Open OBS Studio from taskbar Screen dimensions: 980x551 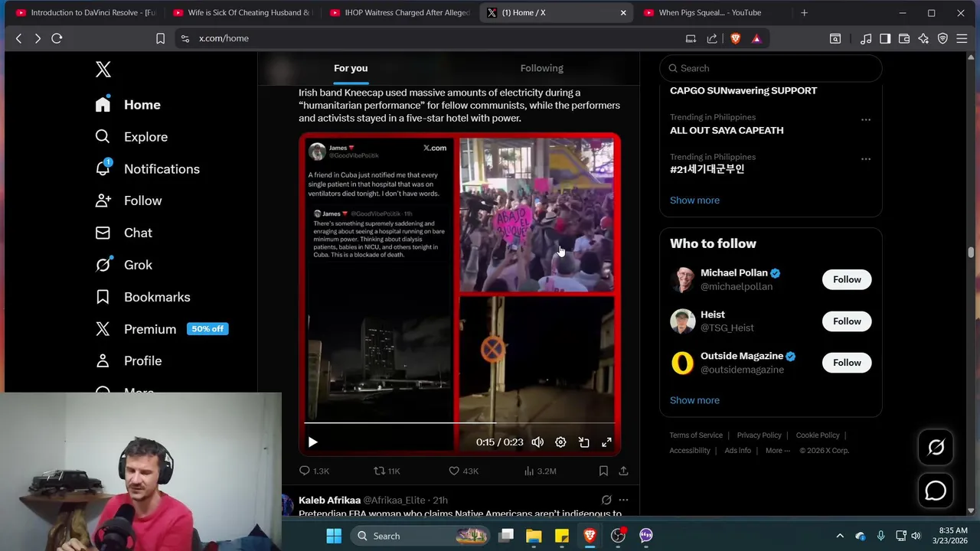point(618,536)
